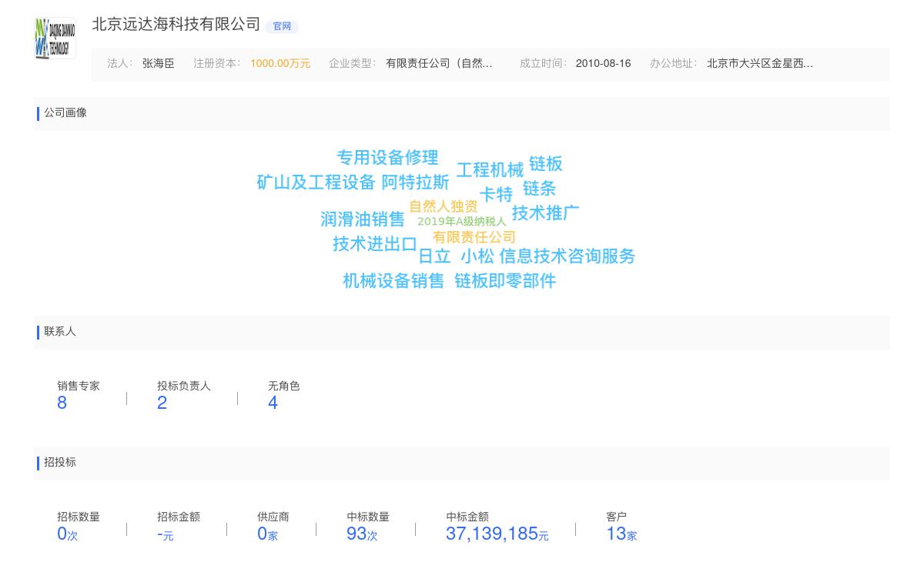The image size is (924, 579).
Task: Click legal representative name 张海臣
Action: pos(158,64)
